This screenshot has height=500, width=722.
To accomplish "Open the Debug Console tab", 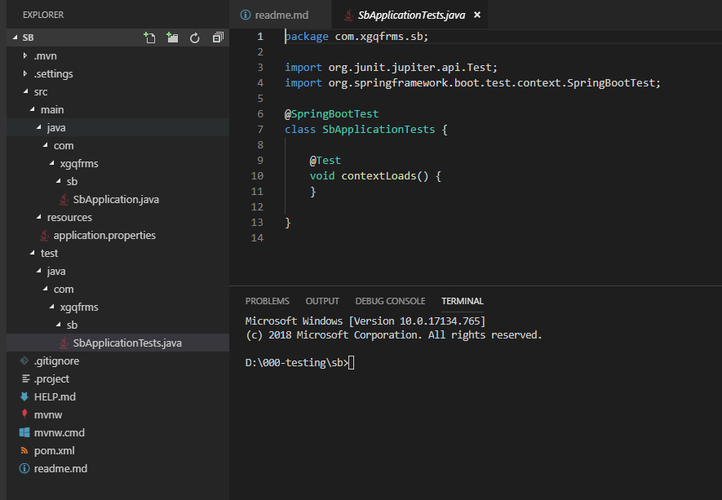I will [x=390, y=301].
